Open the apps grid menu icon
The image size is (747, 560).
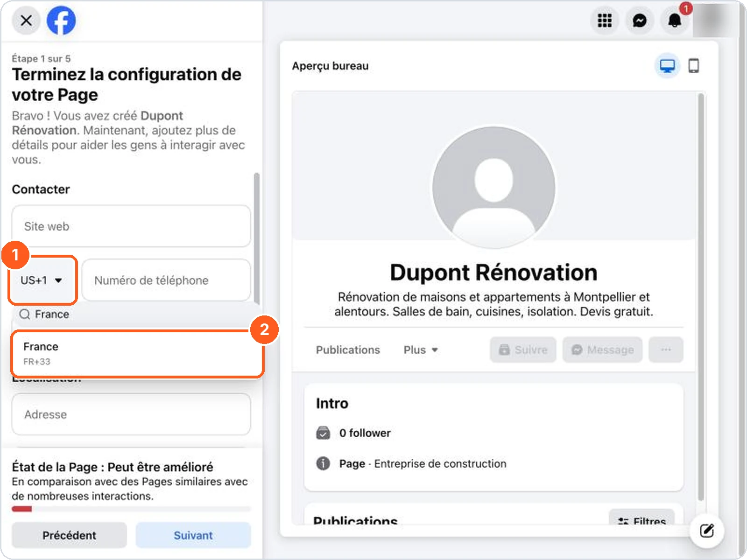click(605, 21)
